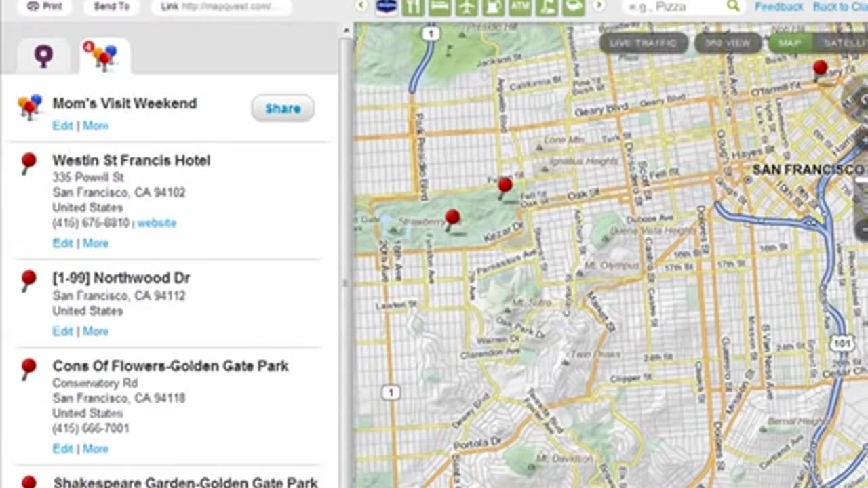868x488 pixels.
Task: Click the blue hotel brand logo icon
Action: click(387, 7)
